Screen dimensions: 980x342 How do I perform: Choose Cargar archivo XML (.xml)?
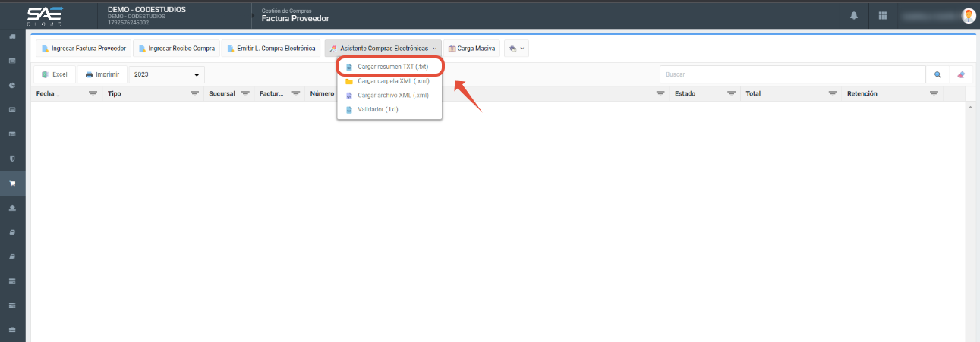point(389,96)
